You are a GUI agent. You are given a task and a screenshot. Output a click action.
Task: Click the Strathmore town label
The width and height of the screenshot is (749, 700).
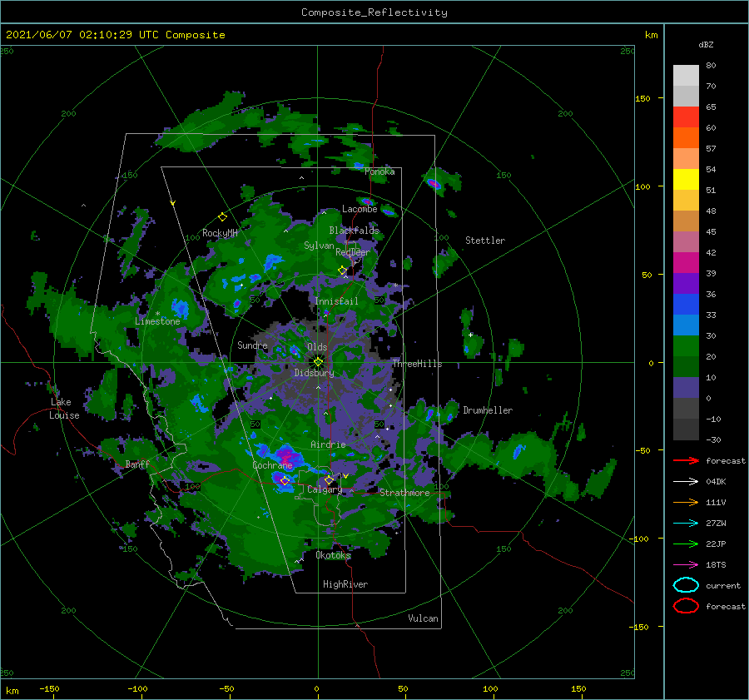coord(404,493)
